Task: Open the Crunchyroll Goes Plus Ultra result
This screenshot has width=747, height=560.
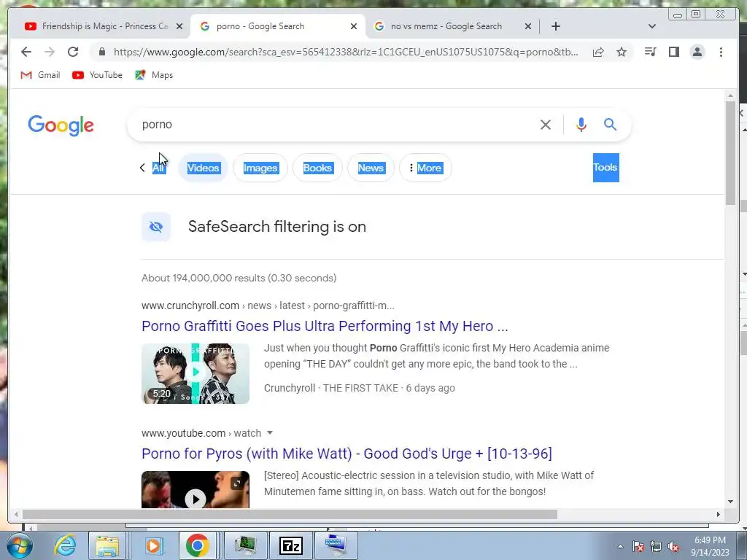Action: tap(325, 326)
